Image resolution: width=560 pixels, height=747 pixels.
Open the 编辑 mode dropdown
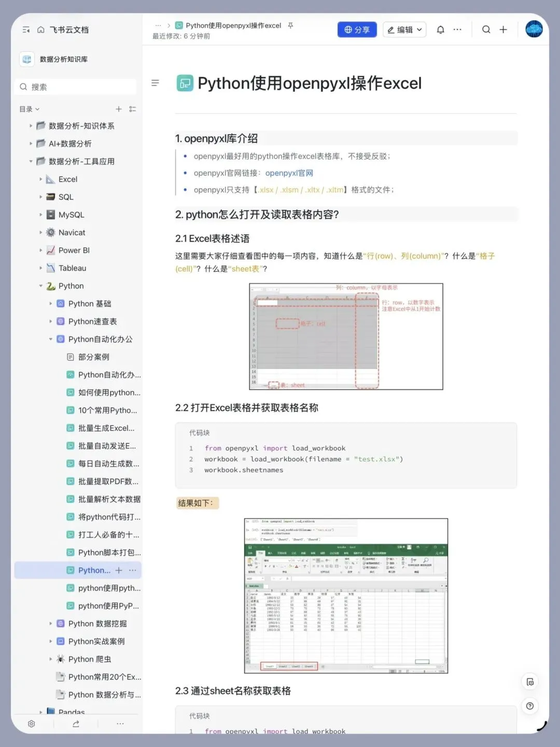[x=405, y=30]
